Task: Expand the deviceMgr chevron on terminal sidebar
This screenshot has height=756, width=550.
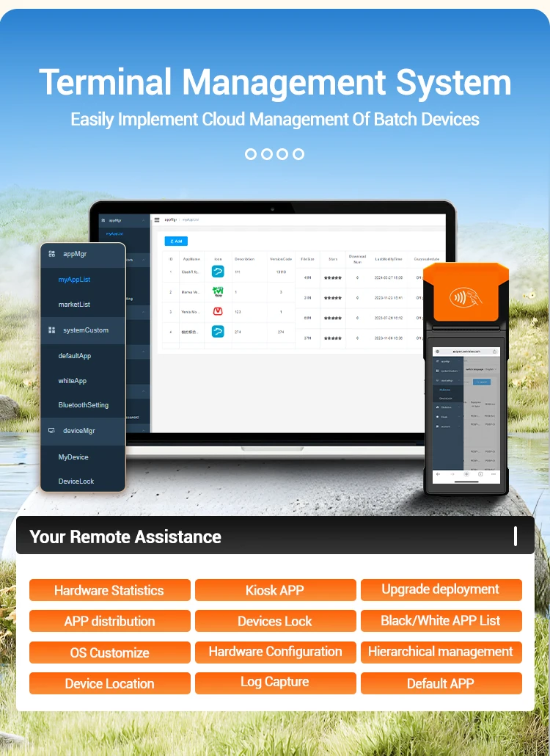Action: (459, 380)
